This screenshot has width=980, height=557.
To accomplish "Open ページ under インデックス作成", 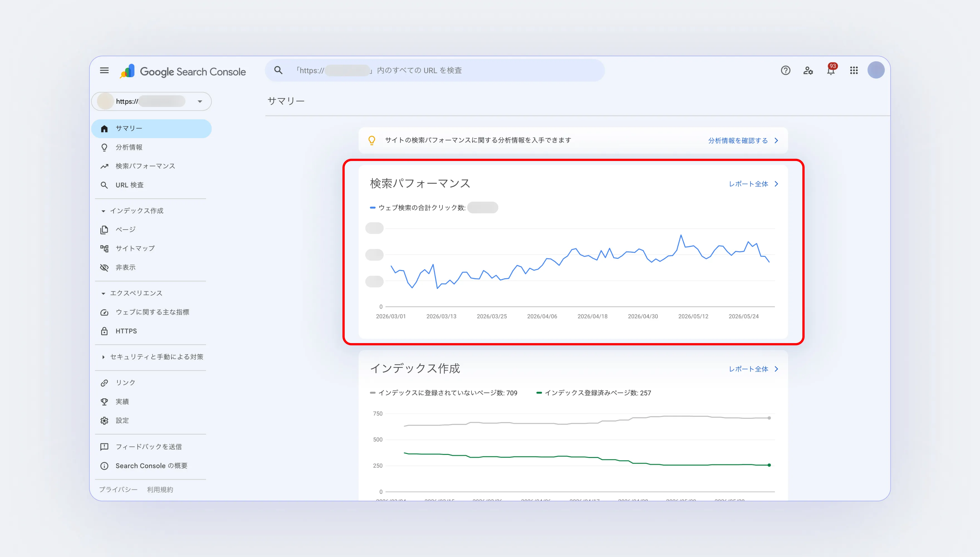I will (x=151, y=229).
